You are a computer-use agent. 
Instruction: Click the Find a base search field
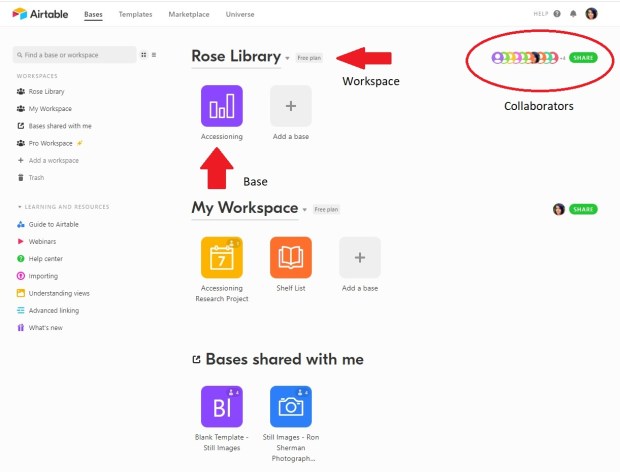(75, 55)
